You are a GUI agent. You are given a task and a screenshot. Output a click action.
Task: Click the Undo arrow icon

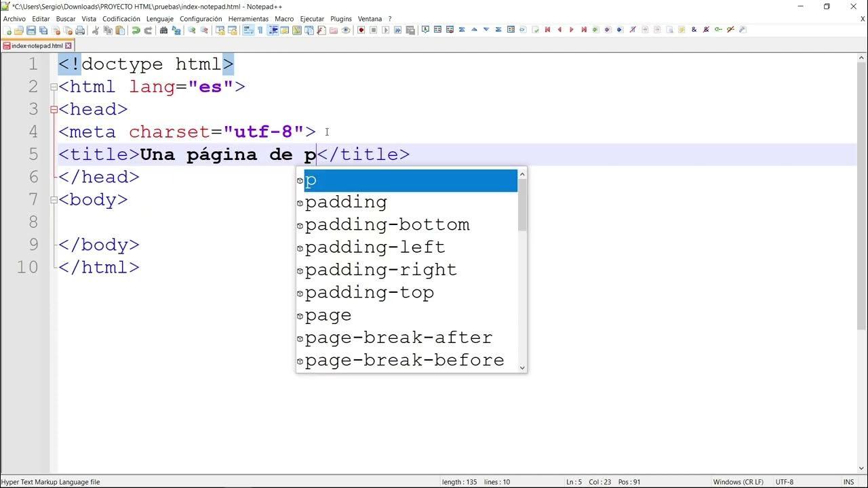136,30
